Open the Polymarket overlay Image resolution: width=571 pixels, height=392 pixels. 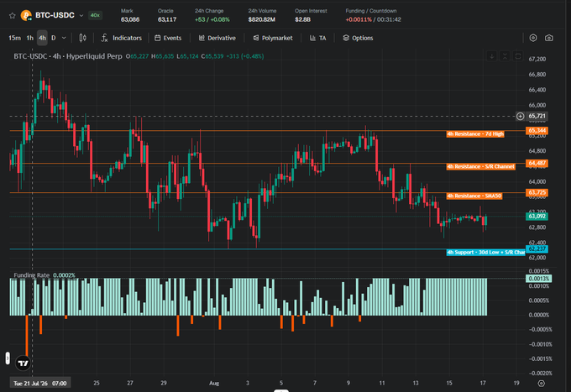coord(273,38)
